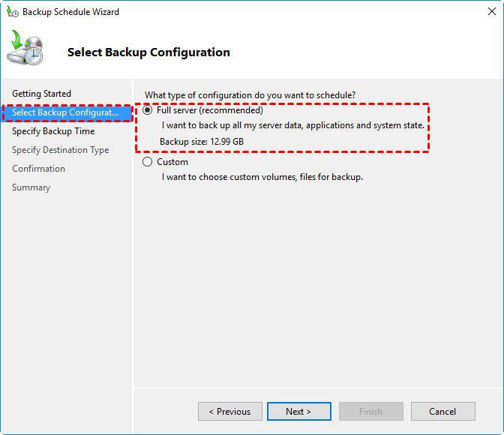The width and height of the screenshot is (504, 435).
Task: Select the Confirmation step in the sidebar
Action: 38,169
